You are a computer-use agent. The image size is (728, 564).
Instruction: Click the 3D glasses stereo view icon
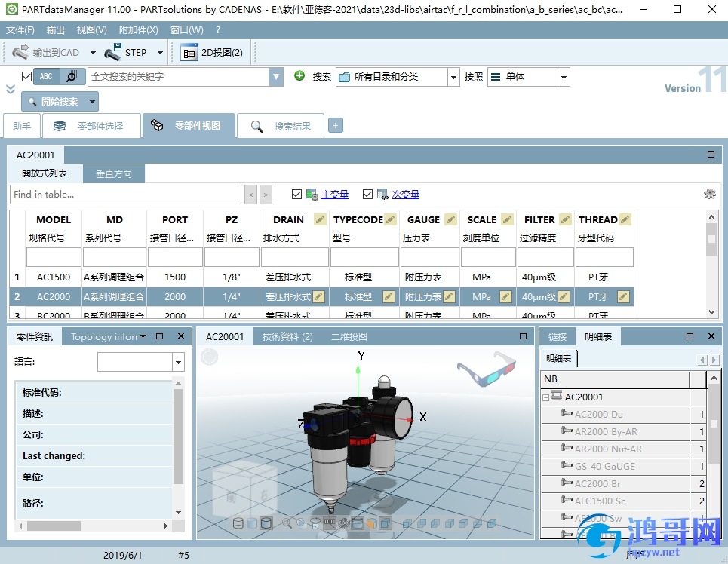pos(486,368)
